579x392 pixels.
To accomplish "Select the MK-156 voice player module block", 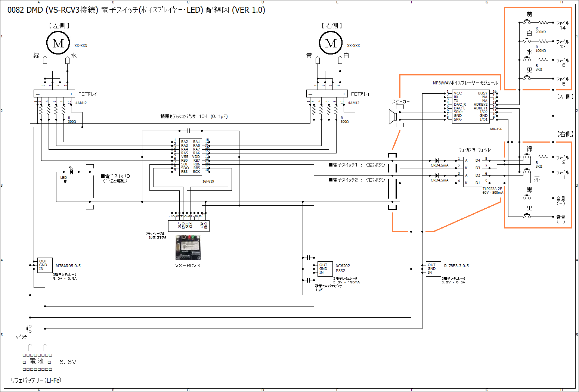I will tap(470, 106).
